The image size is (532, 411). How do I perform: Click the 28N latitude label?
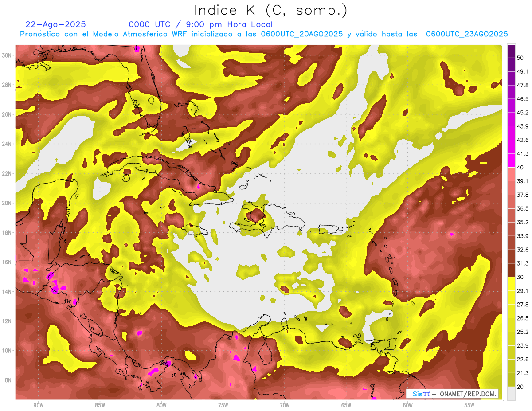(x=7, y=85)
